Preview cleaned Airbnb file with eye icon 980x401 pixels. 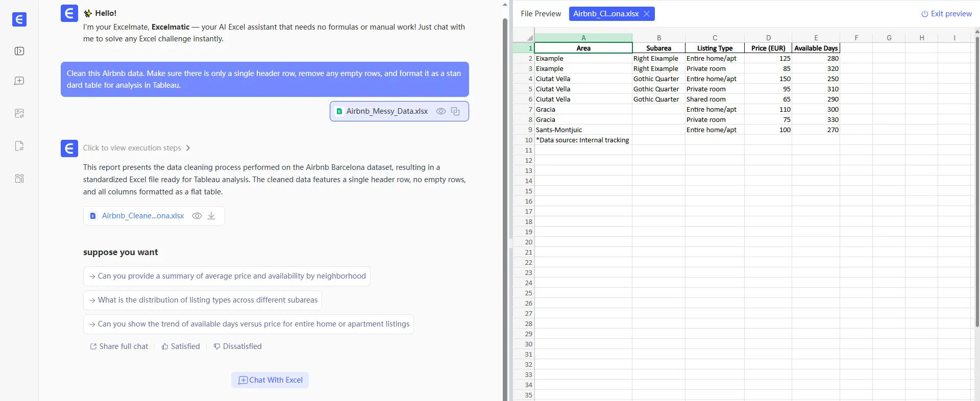197,216
